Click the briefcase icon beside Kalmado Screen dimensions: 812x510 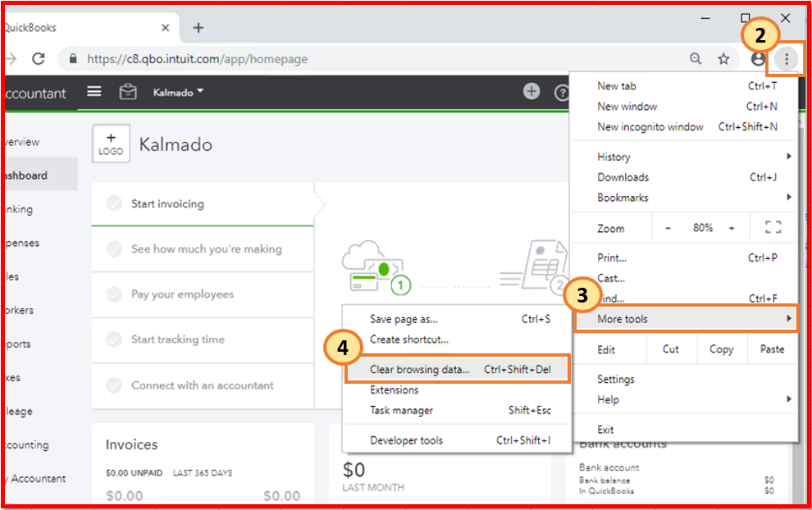click(x=128, y=92)
